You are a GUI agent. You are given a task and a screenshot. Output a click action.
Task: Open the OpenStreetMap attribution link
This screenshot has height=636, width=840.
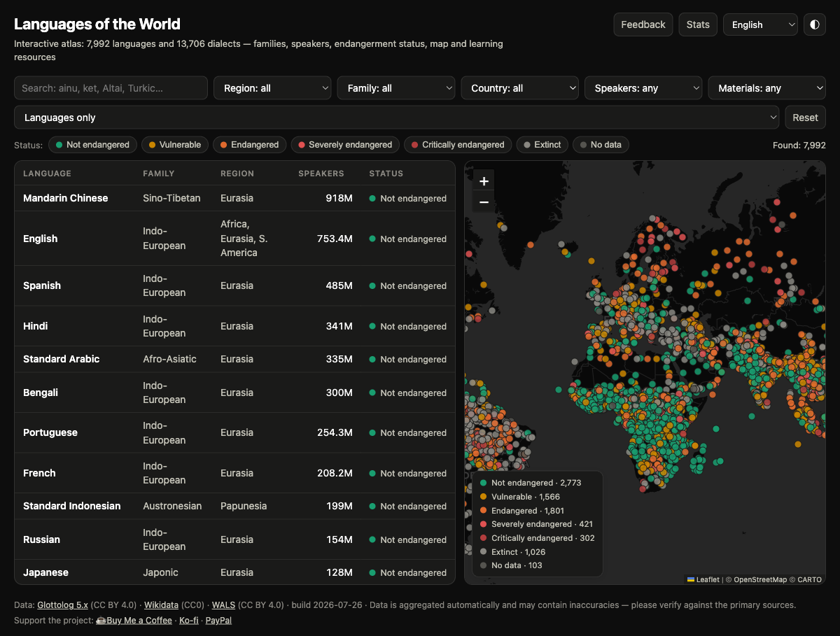point(759,579)
